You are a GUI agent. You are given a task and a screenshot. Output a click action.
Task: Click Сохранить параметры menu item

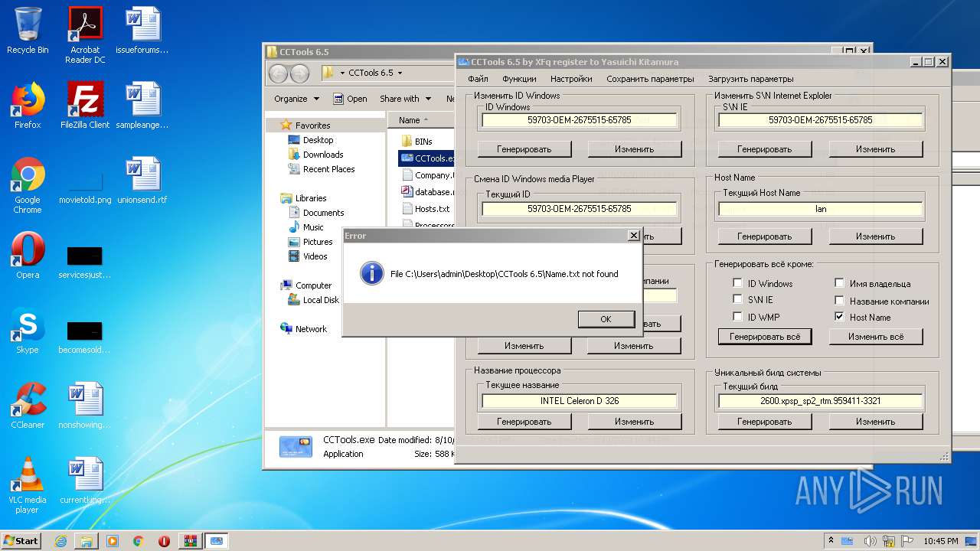[x=650, y=79]
